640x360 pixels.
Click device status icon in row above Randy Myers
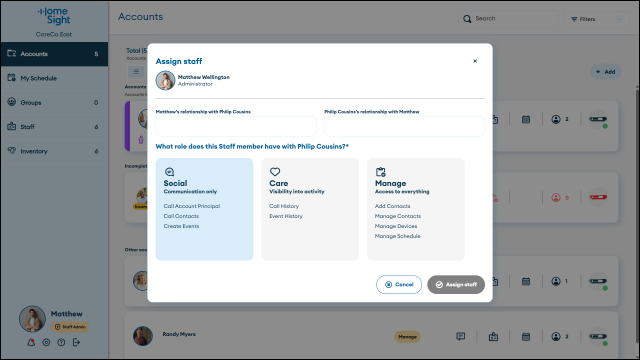598,282
